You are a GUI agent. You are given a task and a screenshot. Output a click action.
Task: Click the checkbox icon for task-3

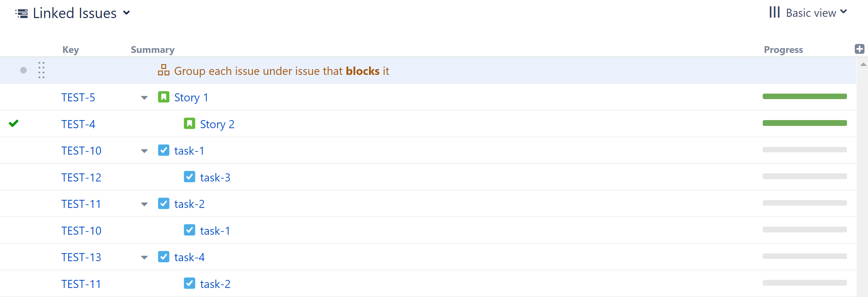(190, 177)
